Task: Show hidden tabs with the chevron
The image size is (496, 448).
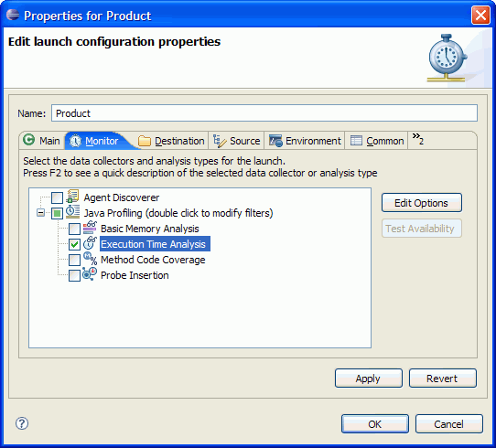Action: 418,138
